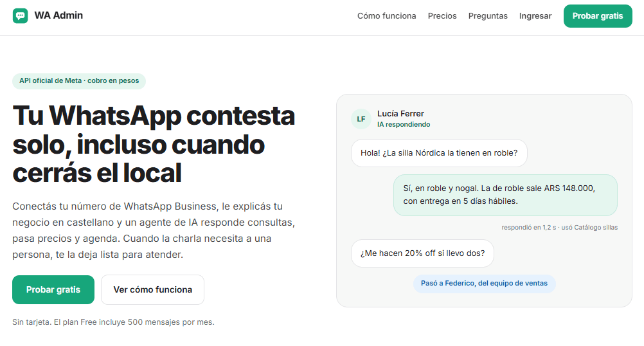644x346 pixels.
Task: Open the Cómo funciona nav link
Action: coord(386,16)
